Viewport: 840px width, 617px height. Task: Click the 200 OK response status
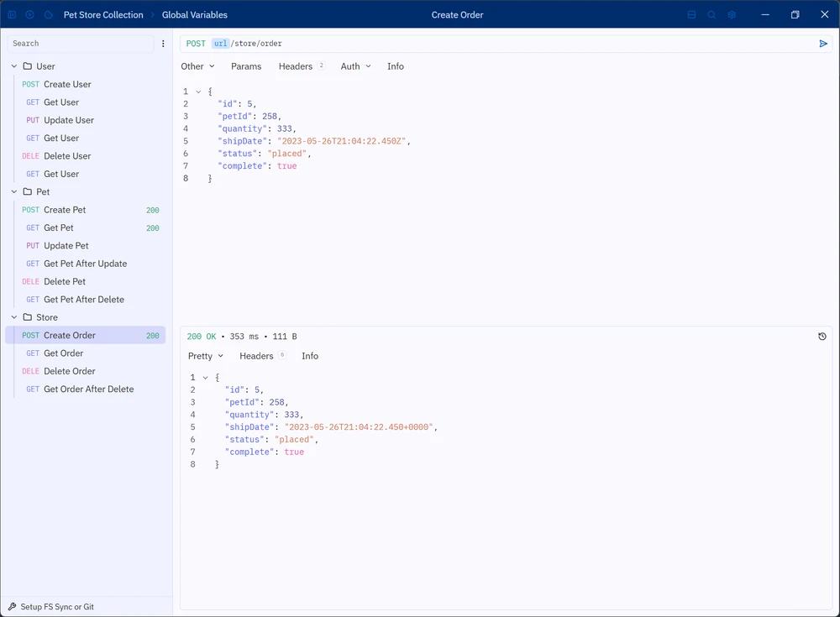click(202, 337)
